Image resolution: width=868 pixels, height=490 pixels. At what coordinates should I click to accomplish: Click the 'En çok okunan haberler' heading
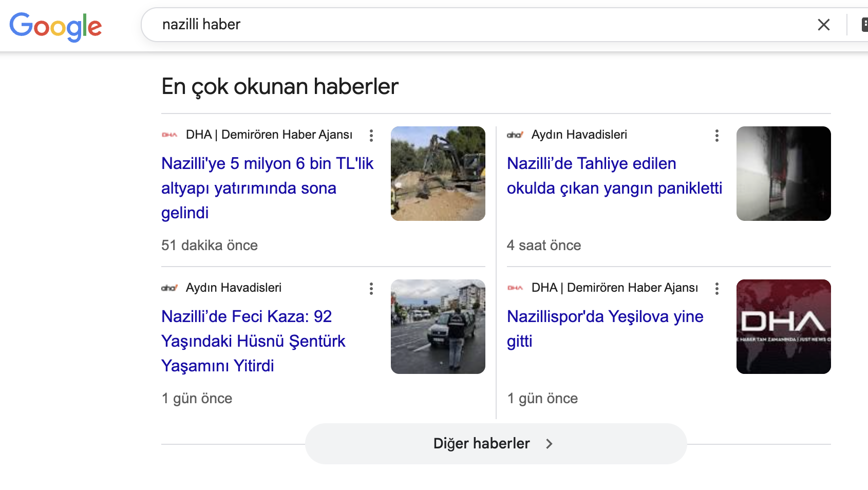(280, 87)
